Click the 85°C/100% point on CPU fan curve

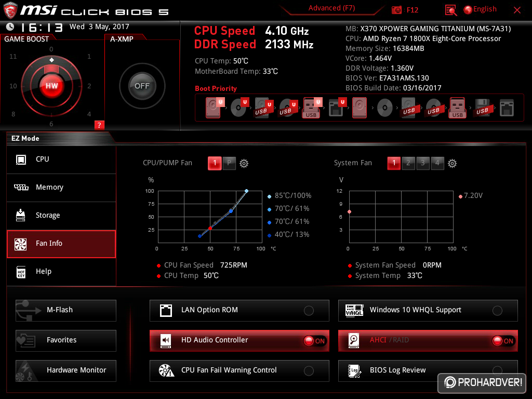pyautogui.click(x=247, y=191)
